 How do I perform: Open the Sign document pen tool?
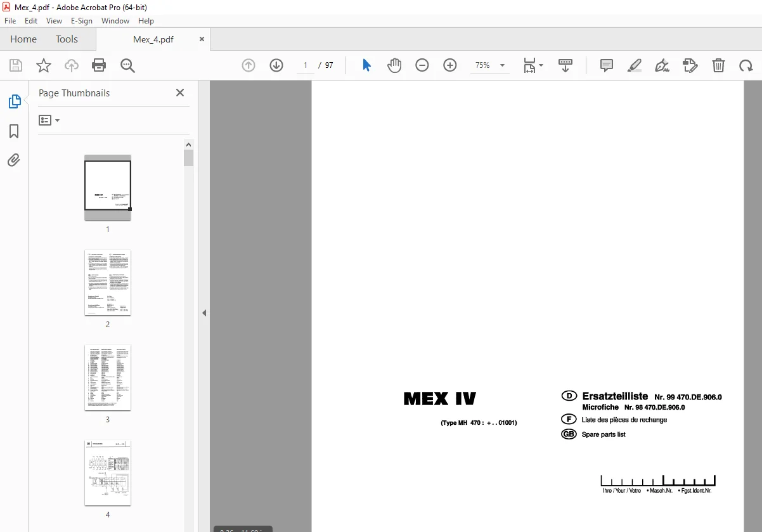click(662, 65)
